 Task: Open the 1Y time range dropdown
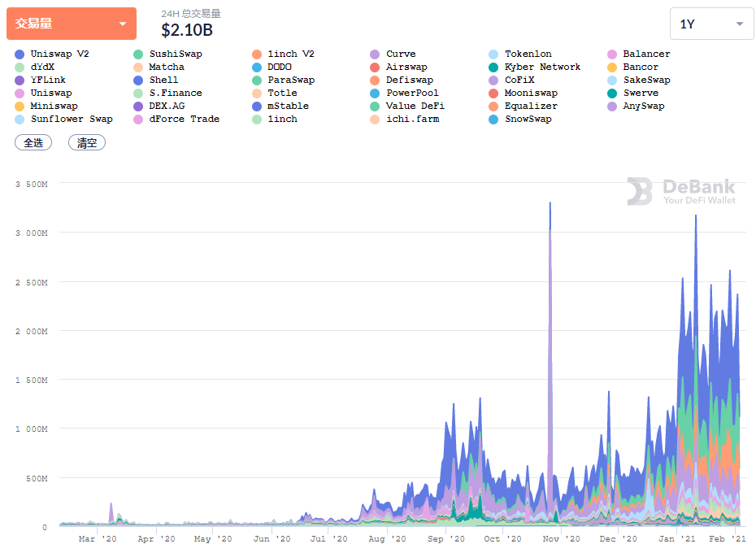tap(711, 24)
